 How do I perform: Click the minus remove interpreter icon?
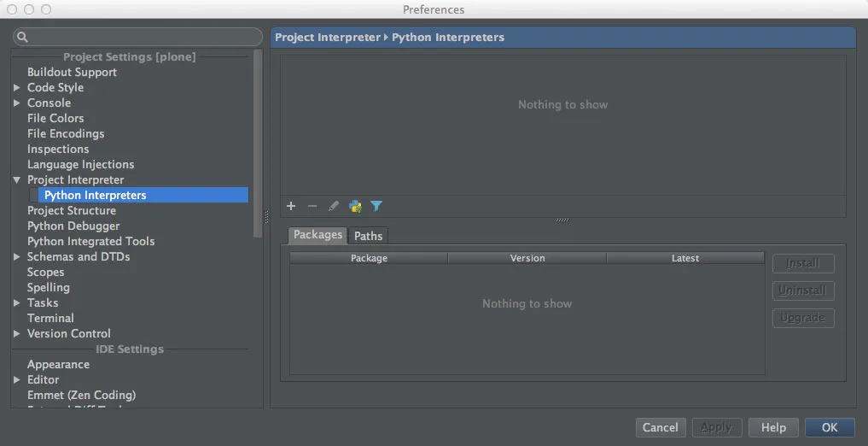point(312,206)
